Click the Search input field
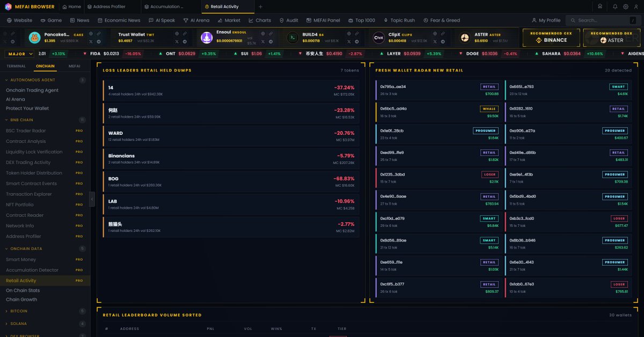 click(x=603, y=20)
